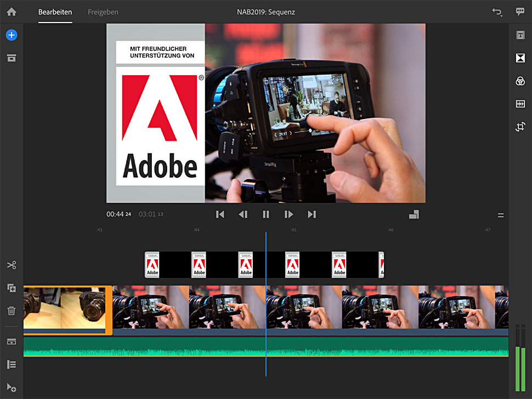Screen dimensions: 532x399
Task: Open the Audio panel
Action: [520, 104]
